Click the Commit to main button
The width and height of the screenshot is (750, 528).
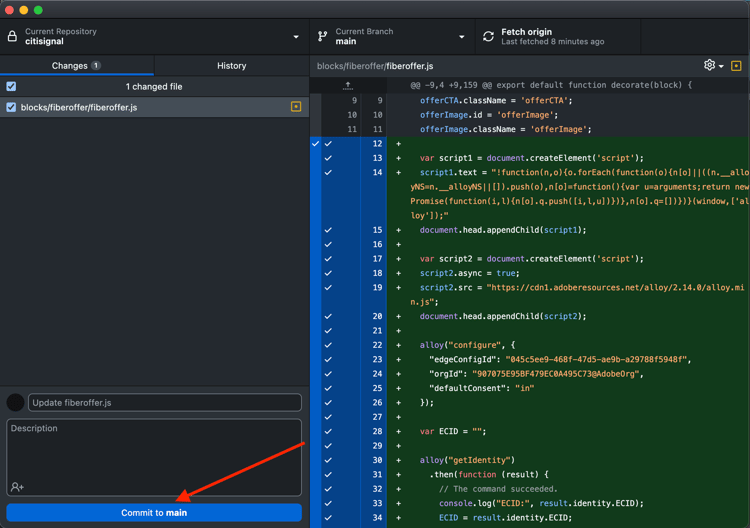click(x=154, y=512)
